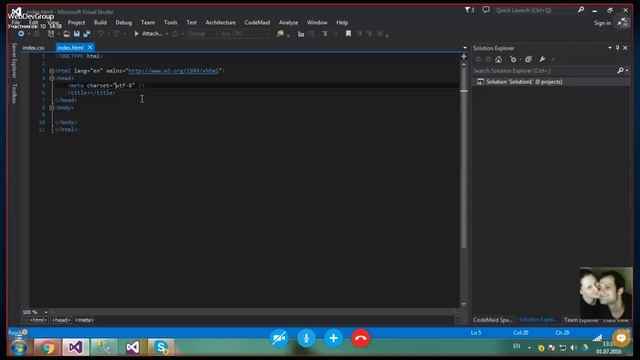
Task: Open the Solution Explorer window options dropdown arrow
Action: (610, 48)
